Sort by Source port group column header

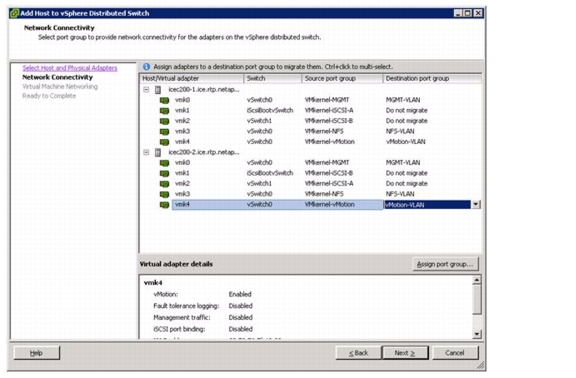pyautogui.click(x=342, y=79)
